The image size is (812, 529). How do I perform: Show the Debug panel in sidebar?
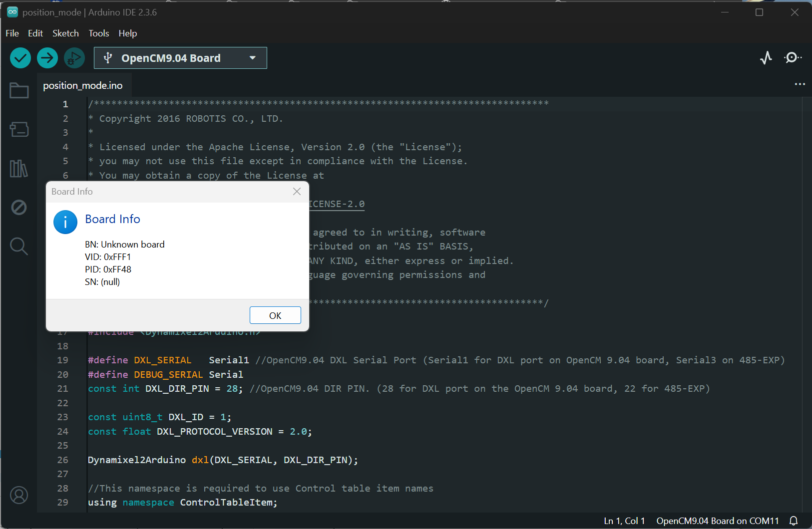19,207
